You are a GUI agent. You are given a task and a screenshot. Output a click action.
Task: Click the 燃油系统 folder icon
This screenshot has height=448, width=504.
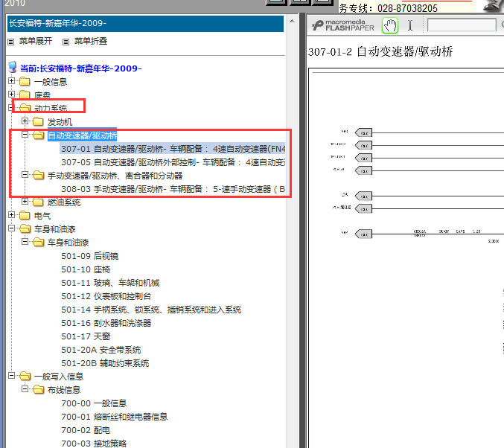38,202
